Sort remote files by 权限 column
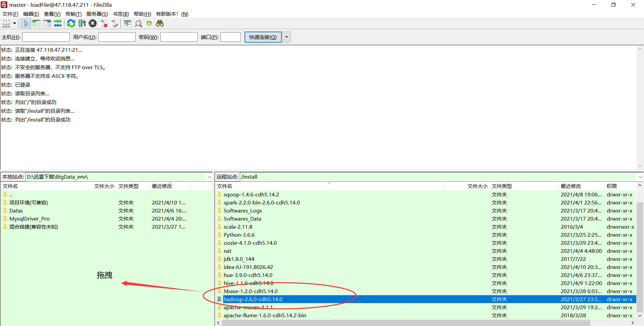 tap(621, 186)
